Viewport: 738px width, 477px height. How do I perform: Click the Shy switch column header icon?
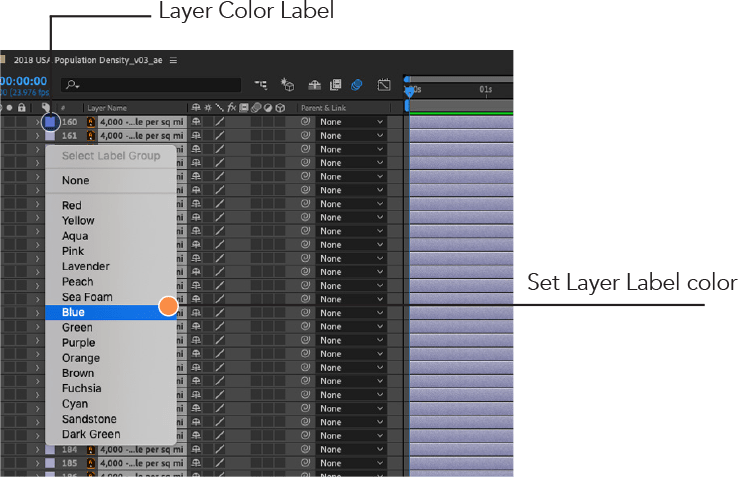(196, 108)
